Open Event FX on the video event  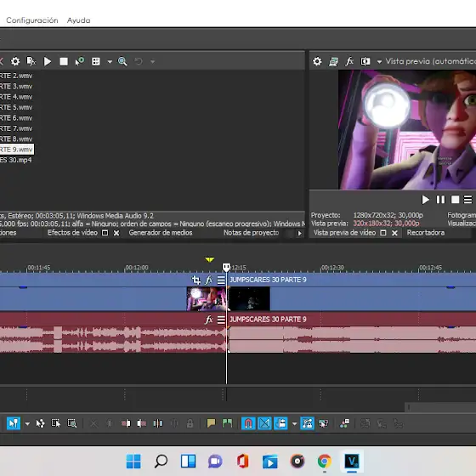pyautogui.click(x=209, y=280)
